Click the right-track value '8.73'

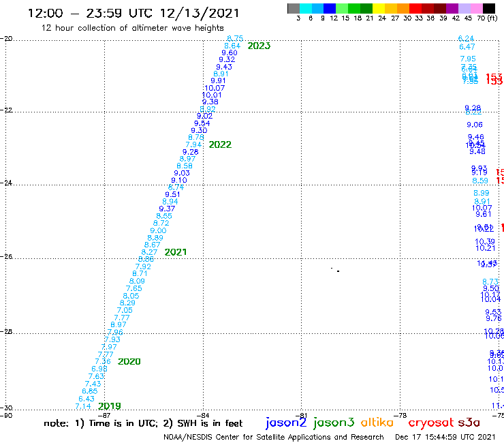coord(490,282)
